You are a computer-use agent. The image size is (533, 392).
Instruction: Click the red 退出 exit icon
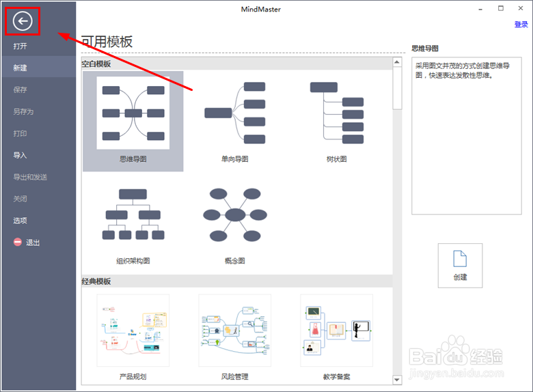[17, 242]
